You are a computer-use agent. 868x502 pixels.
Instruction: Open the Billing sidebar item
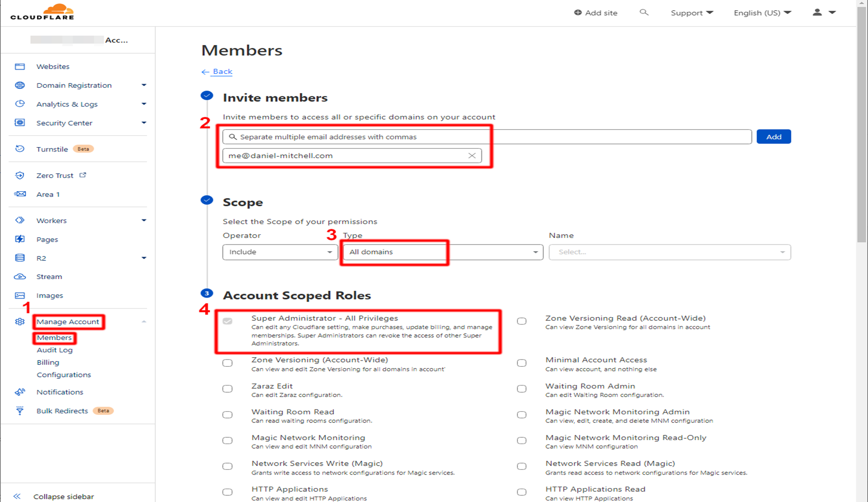(48, 362)
